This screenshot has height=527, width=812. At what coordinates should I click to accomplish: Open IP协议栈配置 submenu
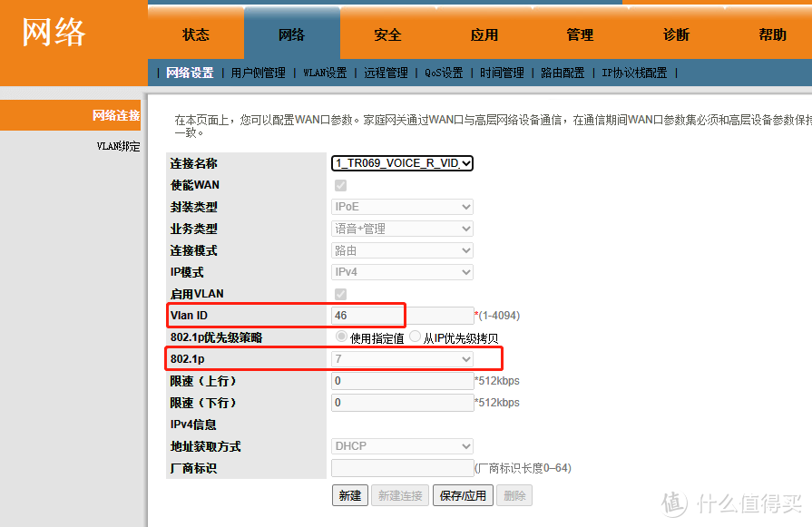point(634,73)
